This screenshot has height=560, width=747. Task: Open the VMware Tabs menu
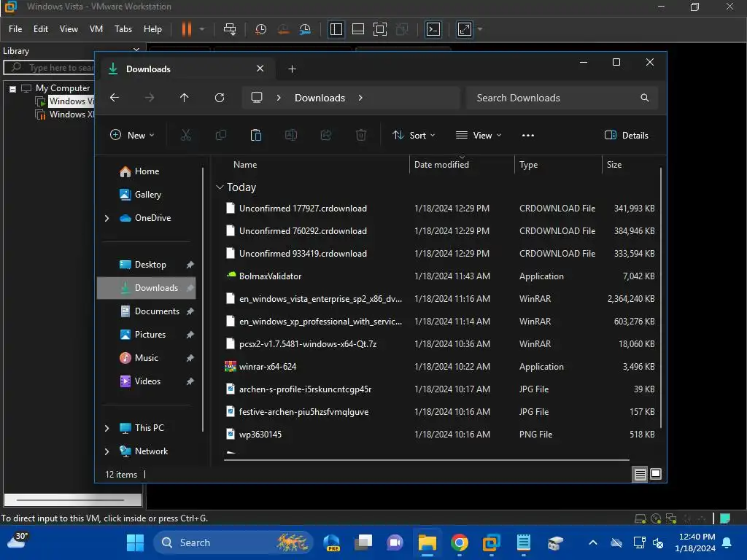pos(123,29)
